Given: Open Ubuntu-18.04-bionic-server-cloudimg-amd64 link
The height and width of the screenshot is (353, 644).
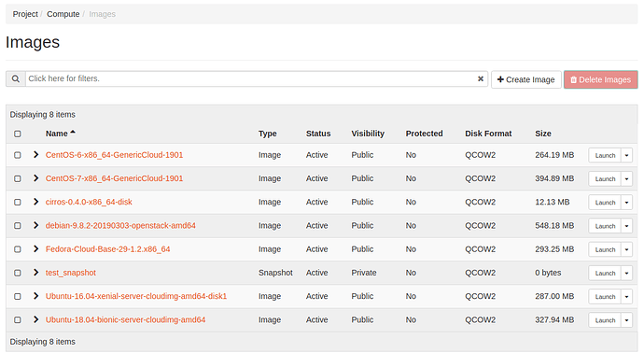Looking at the screenshot, I should coord(125,319).
